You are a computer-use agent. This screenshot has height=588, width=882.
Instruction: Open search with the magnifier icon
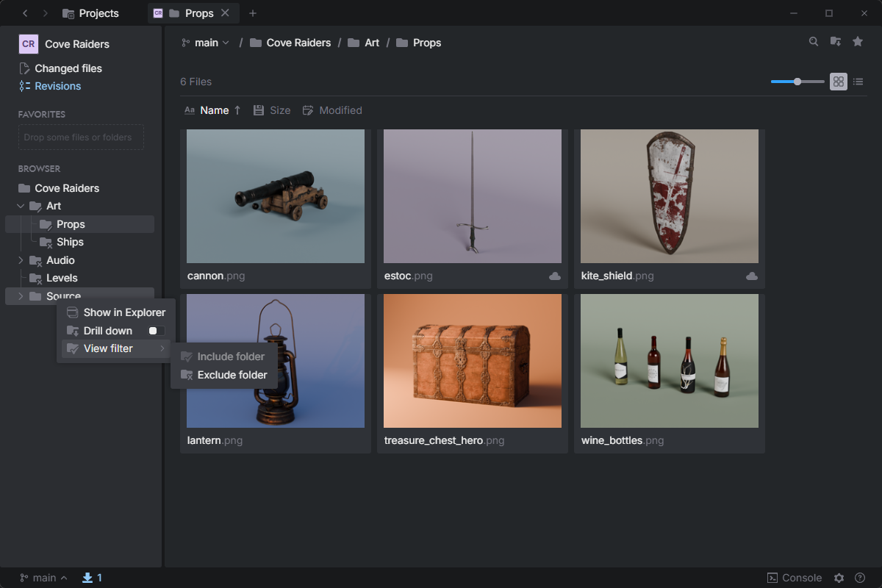click(x=814, y=42)
